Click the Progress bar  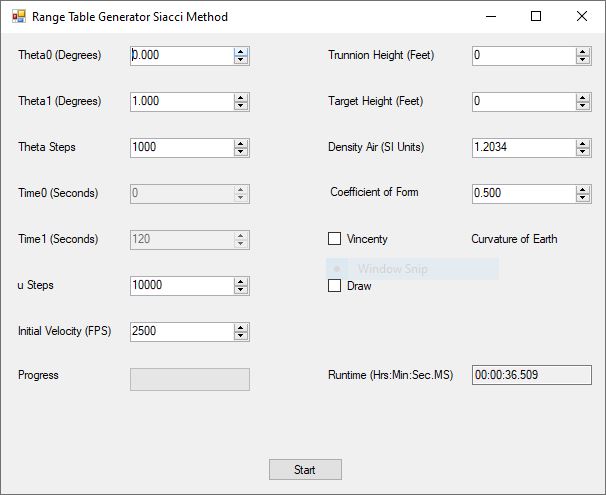click(190, 379)
